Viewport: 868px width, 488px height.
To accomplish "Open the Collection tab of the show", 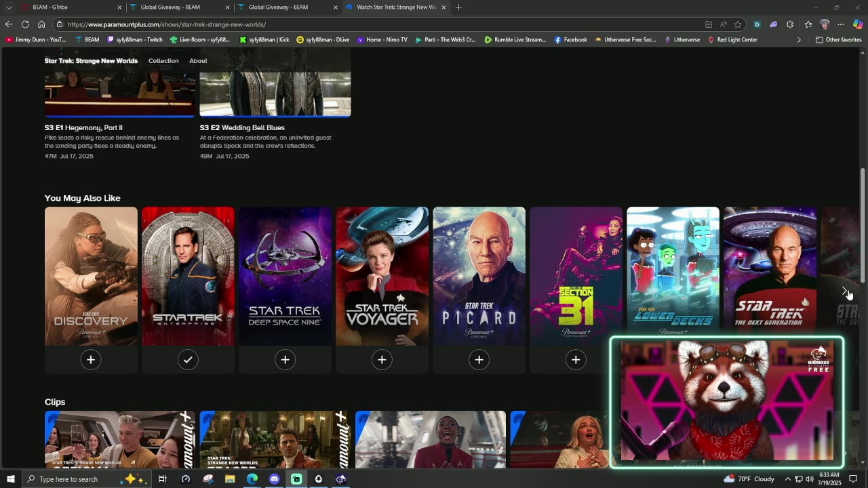I will click(x=163, y=61).
